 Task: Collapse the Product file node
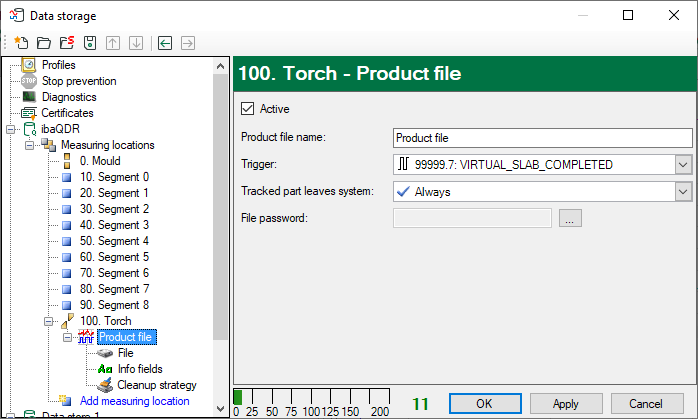click(x=67, y=338)
